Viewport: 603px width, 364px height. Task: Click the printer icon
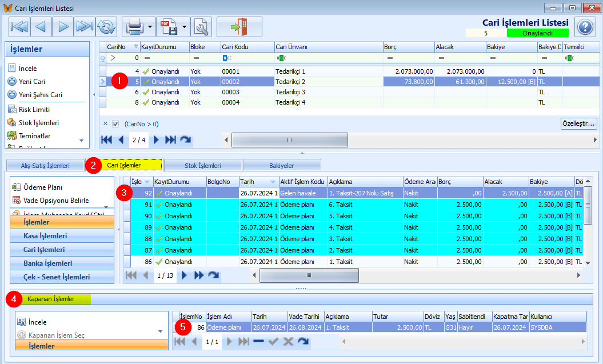point(135,27)
